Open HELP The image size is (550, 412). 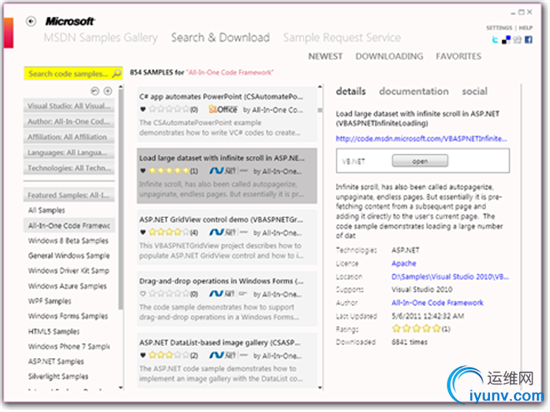525,28
